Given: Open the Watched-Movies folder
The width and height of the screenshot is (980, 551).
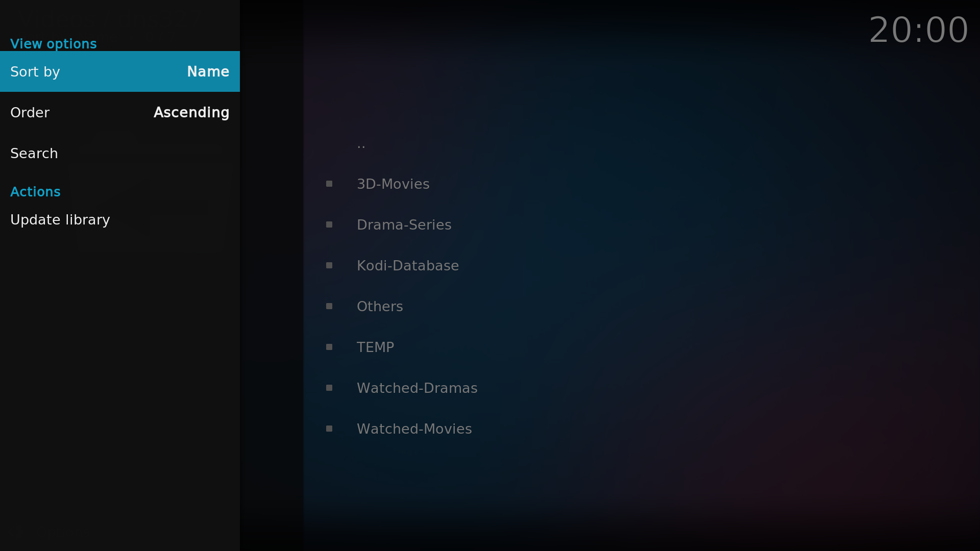Looking at the screenshot, I should pyautogui.click(x=414, y=429).
